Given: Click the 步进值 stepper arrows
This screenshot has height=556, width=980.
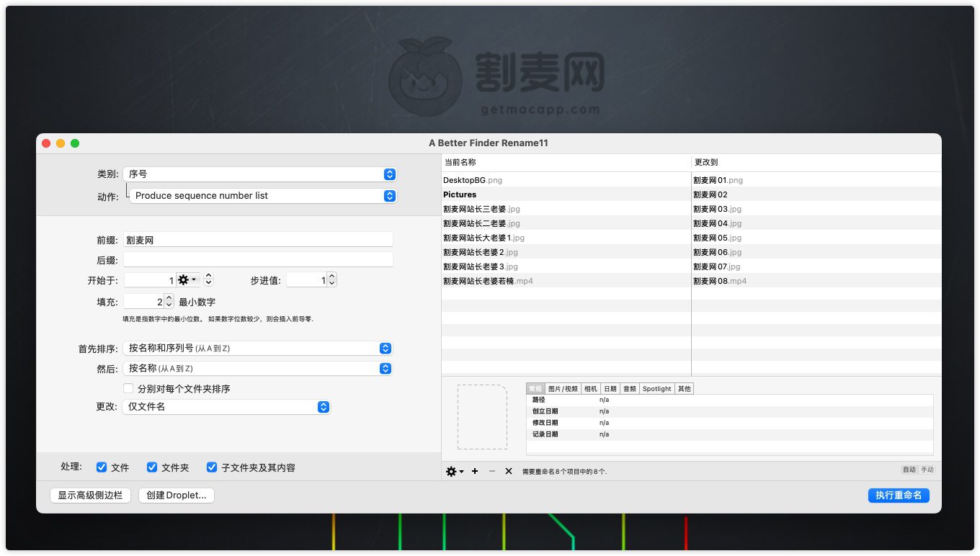Looking at the screenshot, I should [x=331, y=279].
